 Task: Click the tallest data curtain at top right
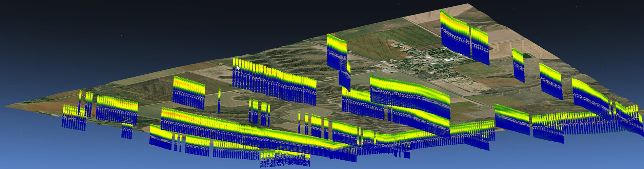[455, 34]
